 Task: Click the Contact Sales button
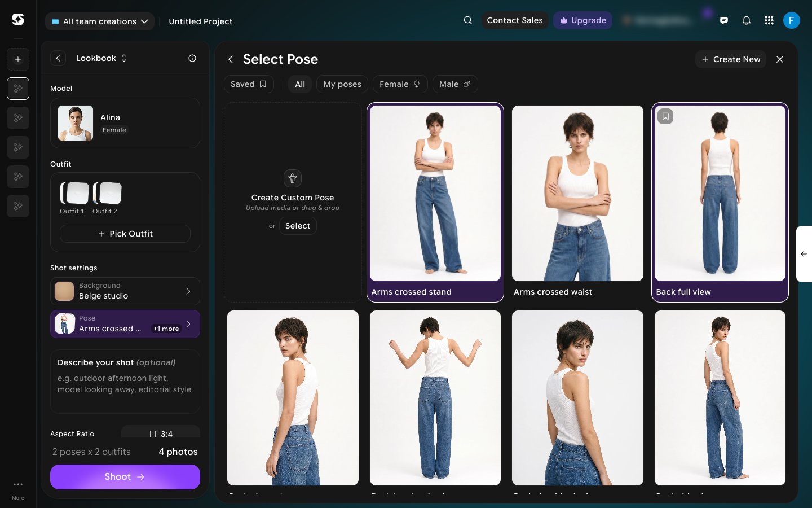point(515,20)
